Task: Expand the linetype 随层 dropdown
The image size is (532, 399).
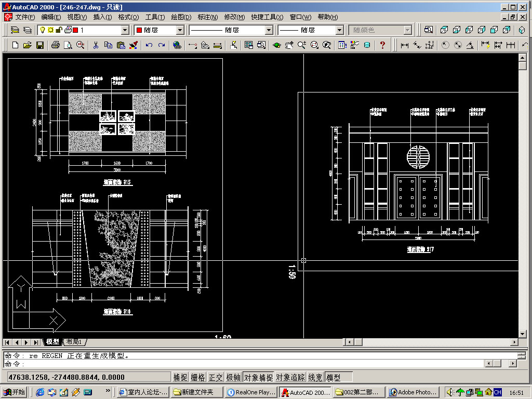Action: pos(269,30)
